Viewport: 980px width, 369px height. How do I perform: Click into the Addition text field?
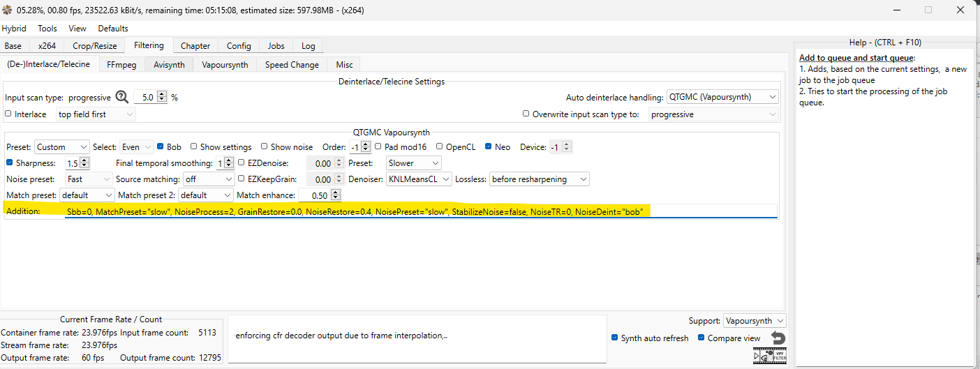419,211
